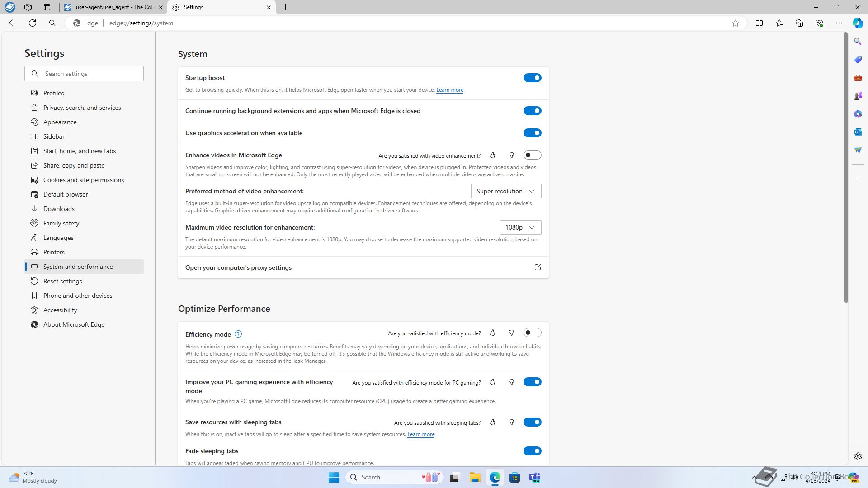
Task: Disable graphics acceleration toggle
Action: tap(532, 133)
